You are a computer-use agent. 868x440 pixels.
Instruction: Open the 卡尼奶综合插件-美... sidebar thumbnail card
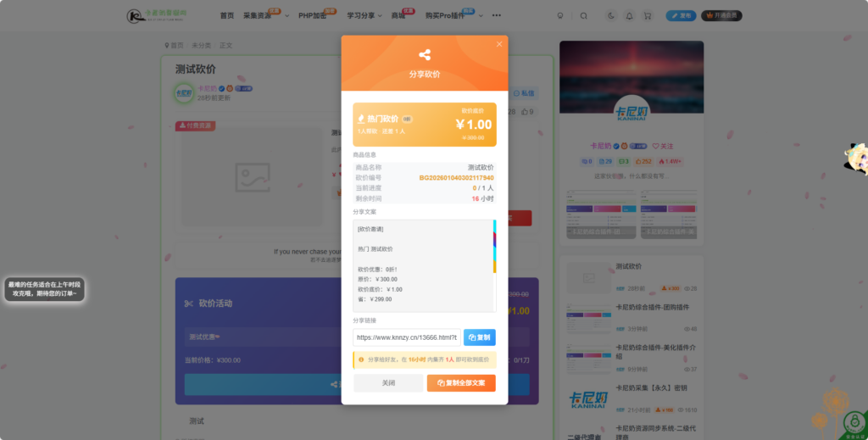pos(669,214)
